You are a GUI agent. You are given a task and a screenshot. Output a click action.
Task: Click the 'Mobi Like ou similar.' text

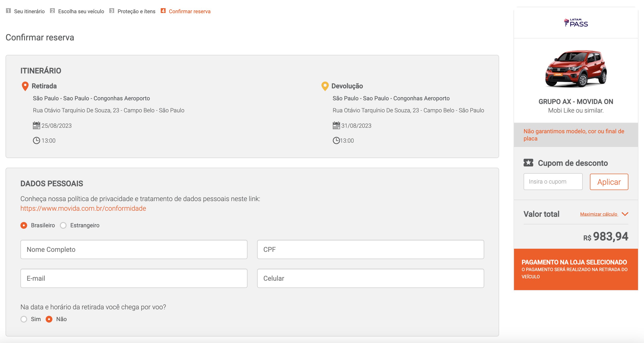click(x=576, y=110)
